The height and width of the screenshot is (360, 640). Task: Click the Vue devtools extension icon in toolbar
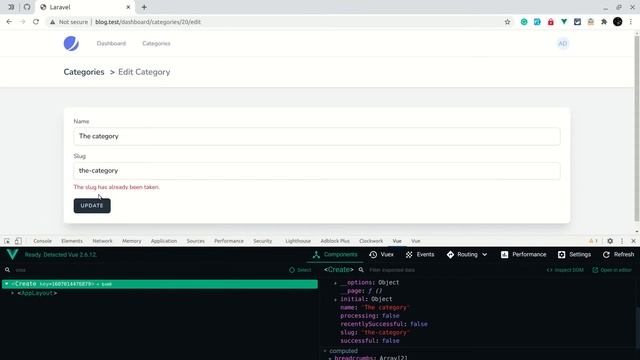pos(564,22)
